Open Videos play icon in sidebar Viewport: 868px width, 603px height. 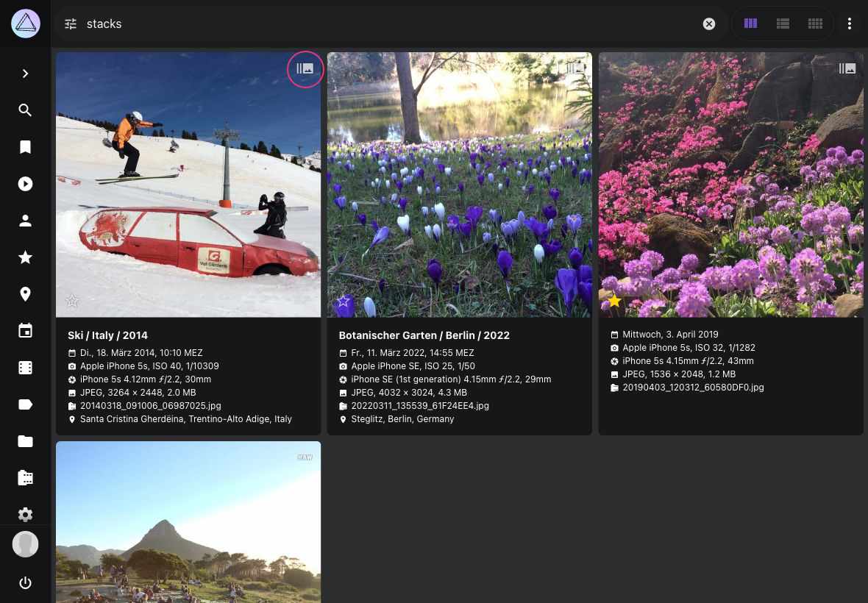(26, 184)
